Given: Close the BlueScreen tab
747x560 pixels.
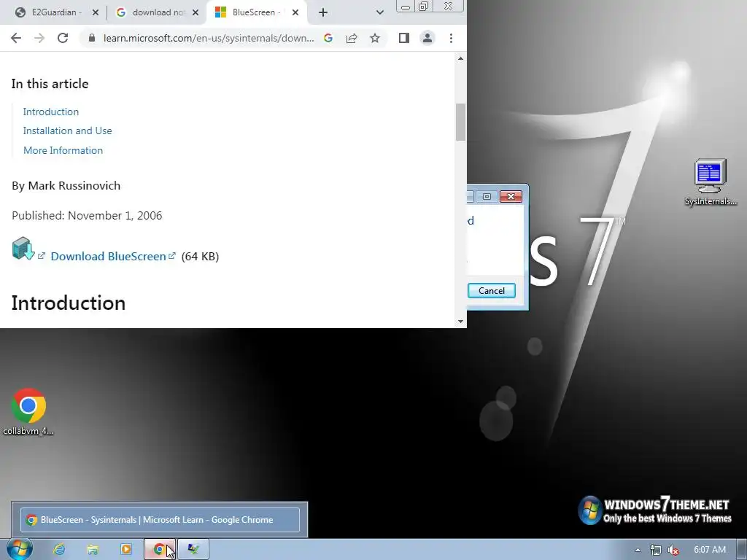Looking at the screenshot, I should 295,12.
